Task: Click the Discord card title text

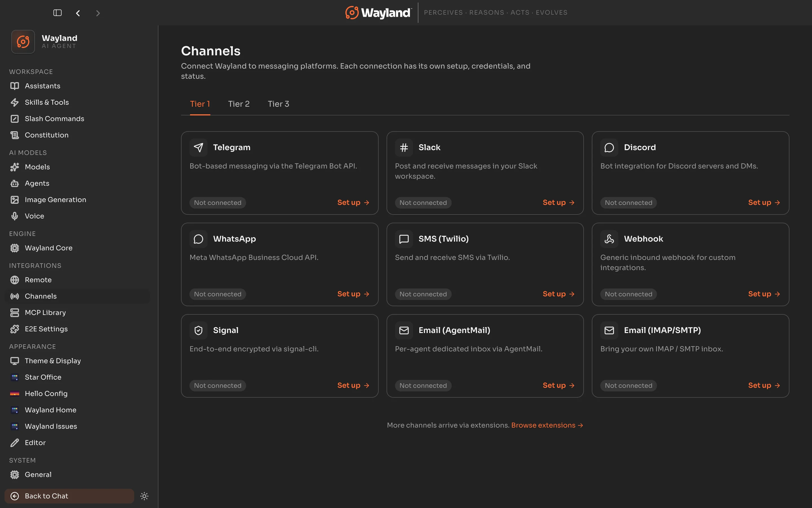Action: [639, 148]
